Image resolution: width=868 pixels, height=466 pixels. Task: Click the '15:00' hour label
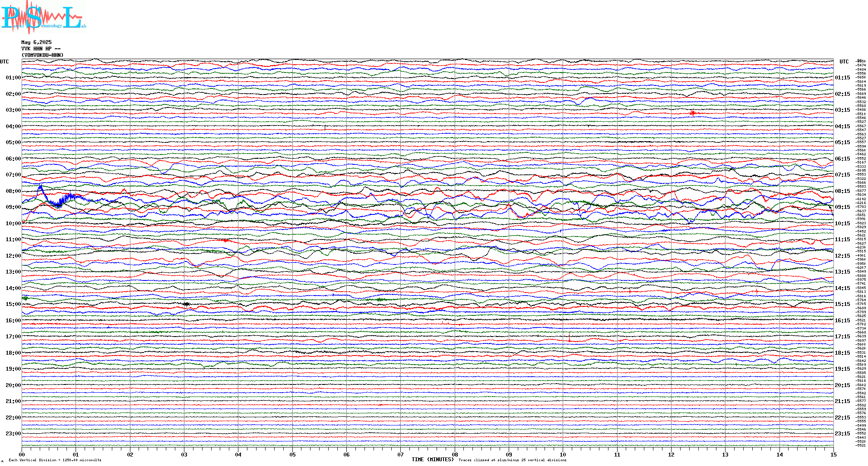13,304
